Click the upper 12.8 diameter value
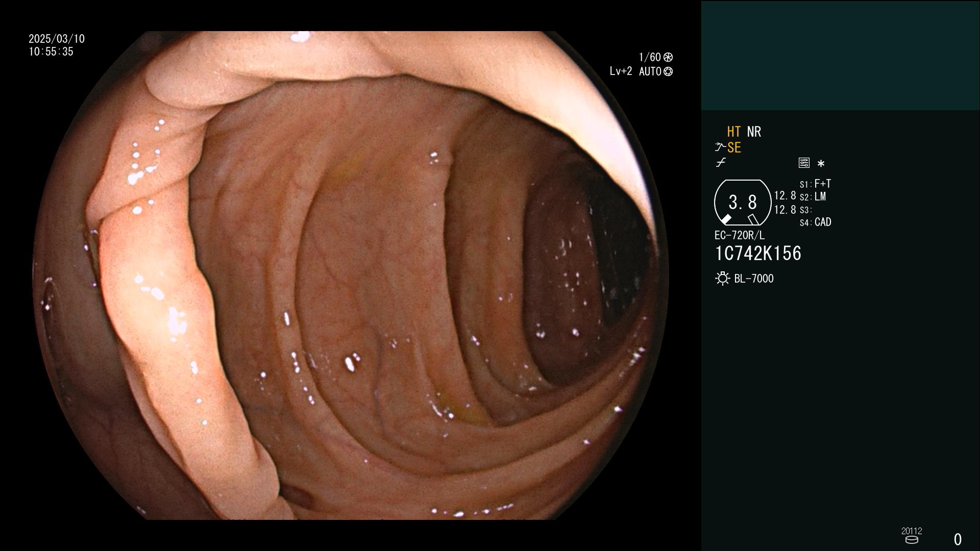The height and width of the screenshot is (551, 980). pyautogui.click(x=785, y=196)
